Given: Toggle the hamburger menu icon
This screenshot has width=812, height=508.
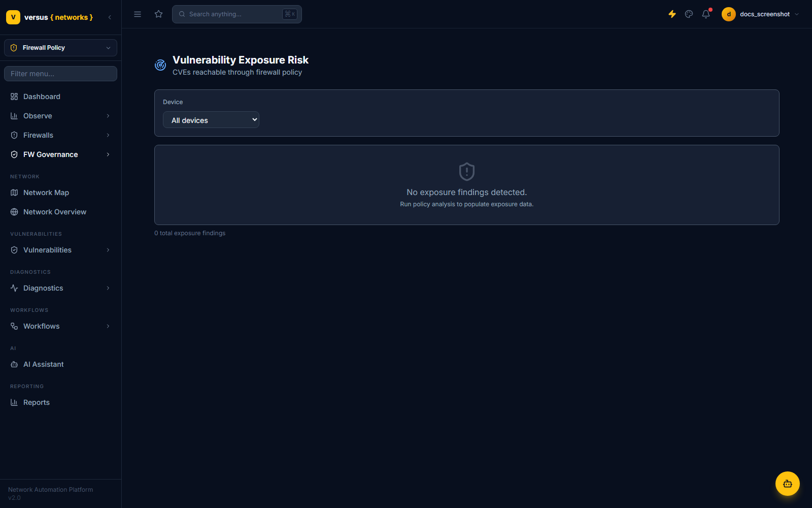Looking at the screenshot, I should click(138, 14).
